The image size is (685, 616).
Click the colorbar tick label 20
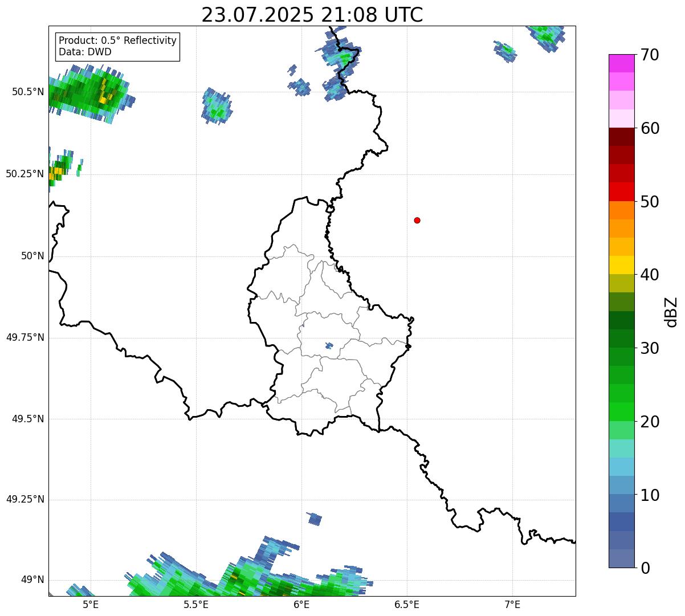[650, 422]
